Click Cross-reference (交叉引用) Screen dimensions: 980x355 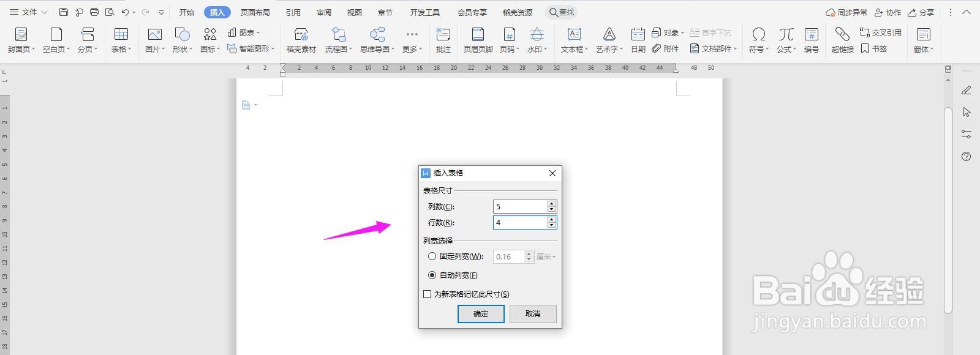pos(881,32)
